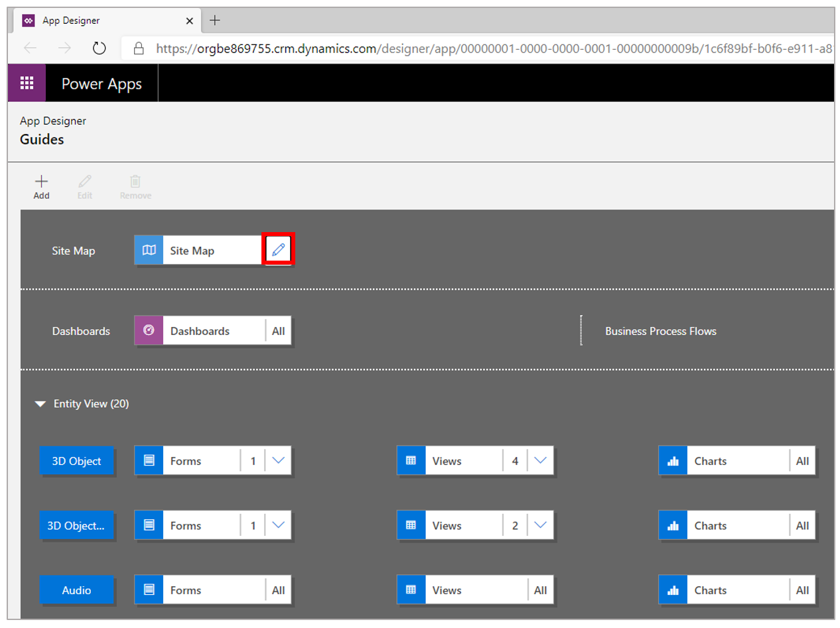Reload the page with refresh button
The image size is (840, 628).
100,48
